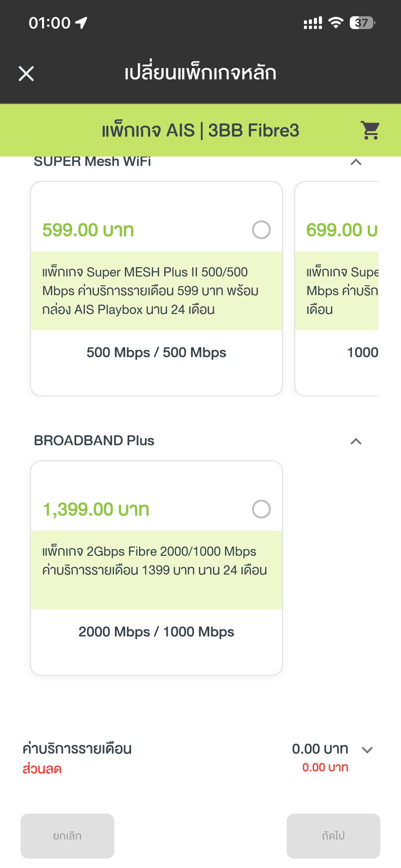
Task: Tap the 2000 Mbps / 1000 Mbps speed text
Action: coord(156,632)
